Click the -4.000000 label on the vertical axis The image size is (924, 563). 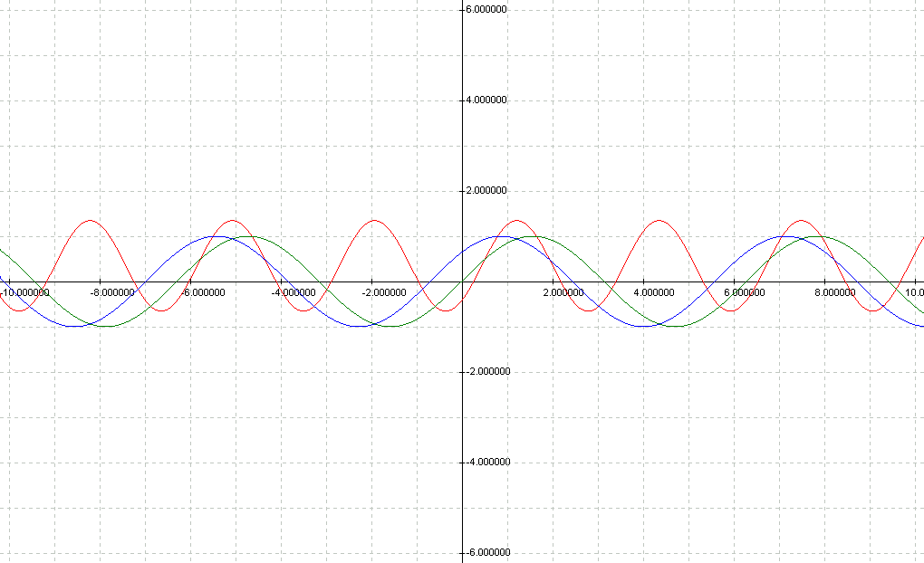point(486,462)
